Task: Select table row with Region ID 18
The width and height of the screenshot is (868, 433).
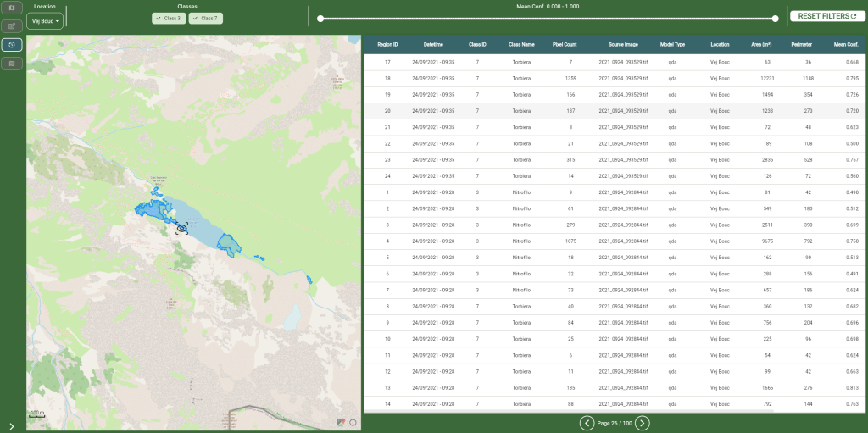Action: [387, 78]
